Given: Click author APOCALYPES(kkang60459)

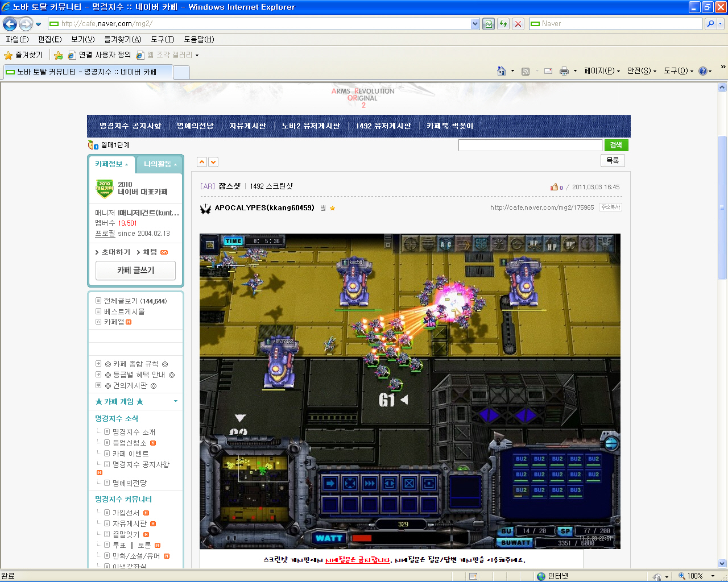Looking at the screenshot, I should [x=264, y=208].
